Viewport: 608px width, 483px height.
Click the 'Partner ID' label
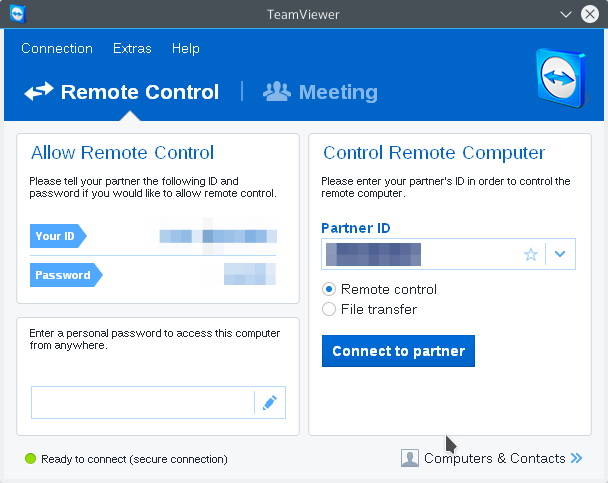coord(356,228)
